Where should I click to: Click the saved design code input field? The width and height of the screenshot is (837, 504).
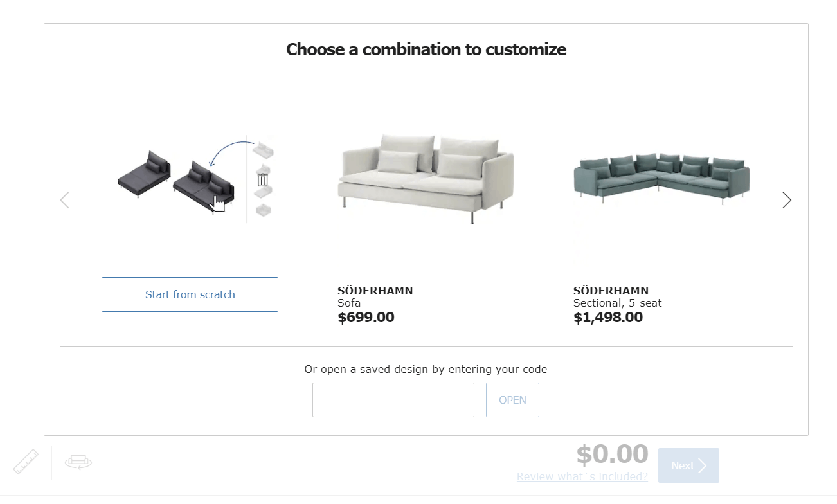pyautogui.click(x=393, y=400)
